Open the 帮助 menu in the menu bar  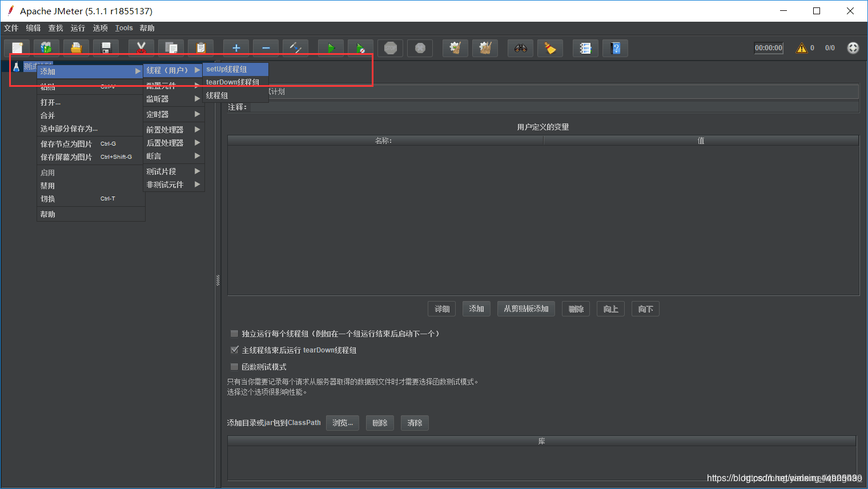pos(147,28)
